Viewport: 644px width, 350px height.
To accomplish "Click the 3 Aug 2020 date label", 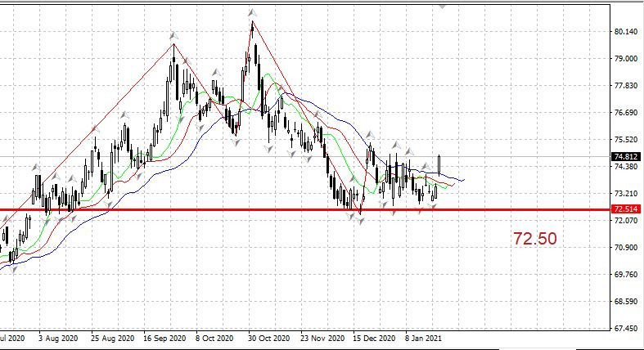I will coord(58,339).
